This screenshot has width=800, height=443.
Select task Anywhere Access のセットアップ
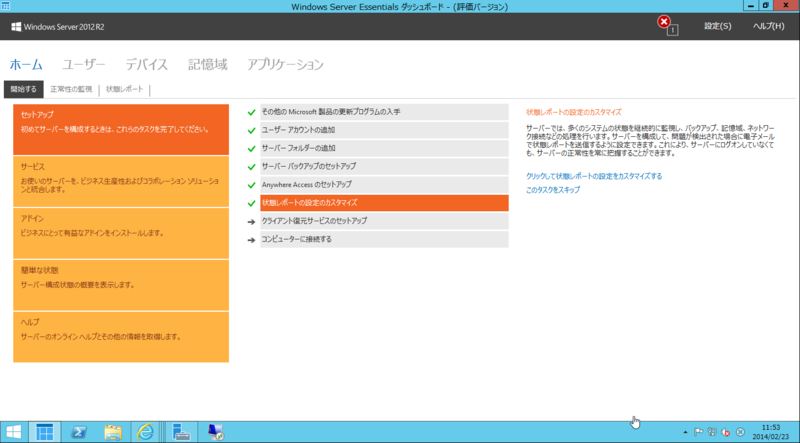tap(384, 185)
